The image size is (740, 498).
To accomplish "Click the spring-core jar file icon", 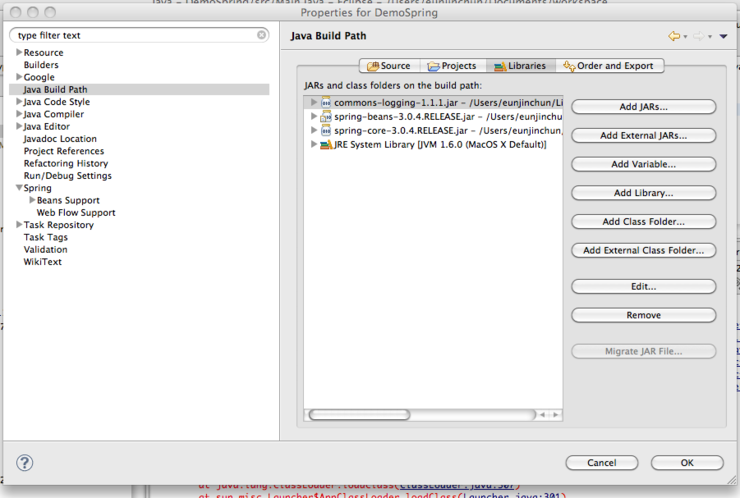I will pyautogui.click(x=326, y=131).
